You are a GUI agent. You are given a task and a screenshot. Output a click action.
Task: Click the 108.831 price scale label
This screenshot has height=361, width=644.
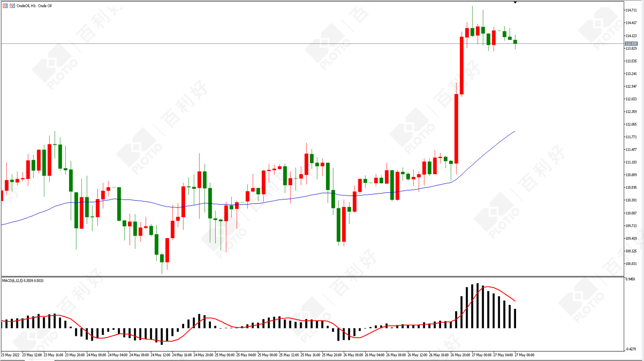631,264
